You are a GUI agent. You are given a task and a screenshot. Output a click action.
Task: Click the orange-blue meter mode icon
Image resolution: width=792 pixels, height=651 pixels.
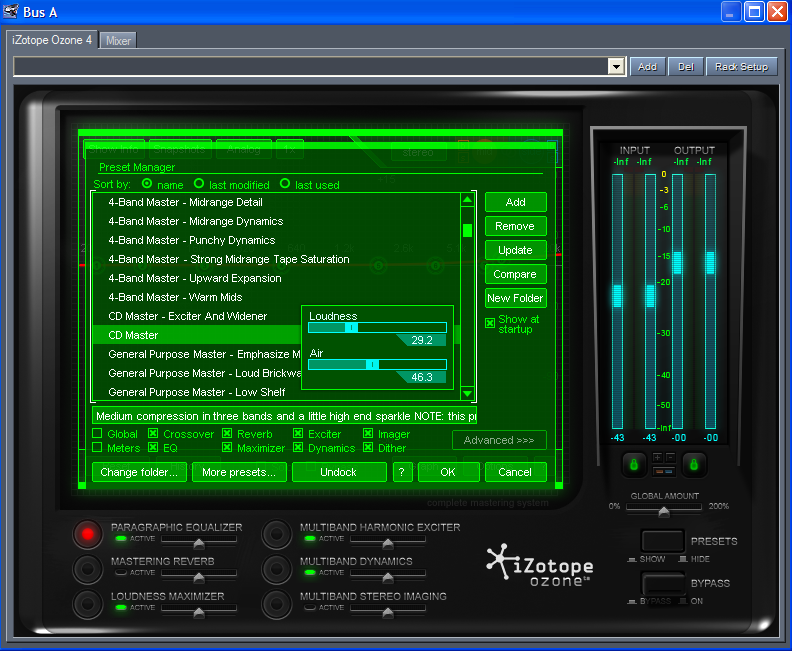[664, 471]
